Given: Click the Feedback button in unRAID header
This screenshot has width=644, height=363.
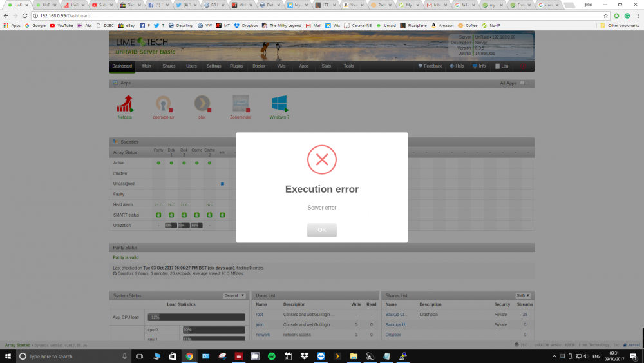Looking at the screenshot, I should pos(430,66).
